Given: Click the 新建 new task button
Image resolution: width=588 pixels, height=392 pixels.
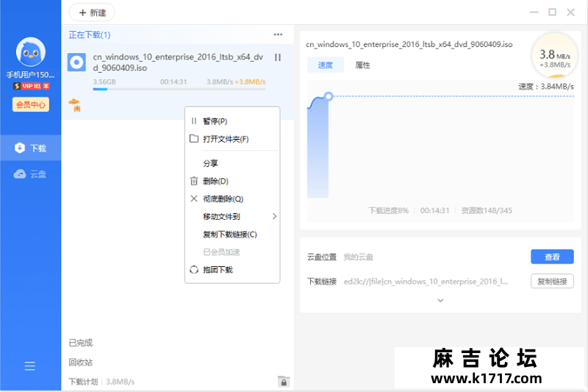Looking at the screenshot, I should [x=93, y=13].
